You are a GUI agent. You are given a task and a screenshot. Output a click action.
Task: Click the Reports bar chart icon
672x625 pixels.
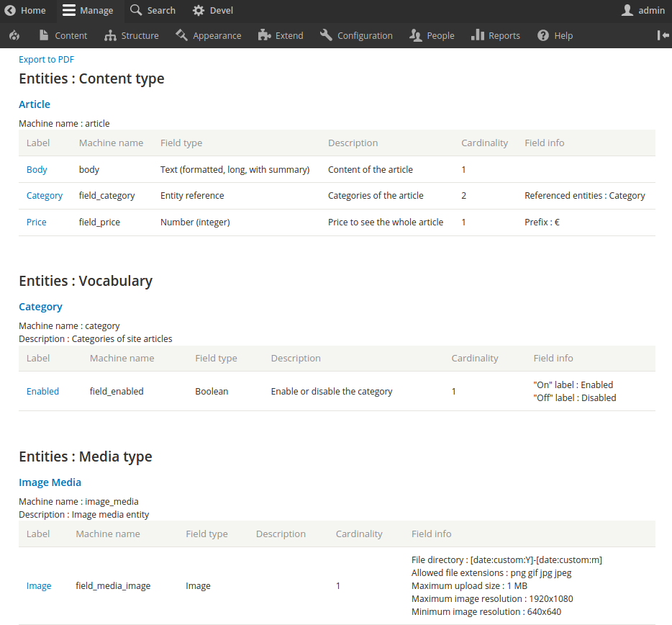pyautogui.click(x=477, y=35)
